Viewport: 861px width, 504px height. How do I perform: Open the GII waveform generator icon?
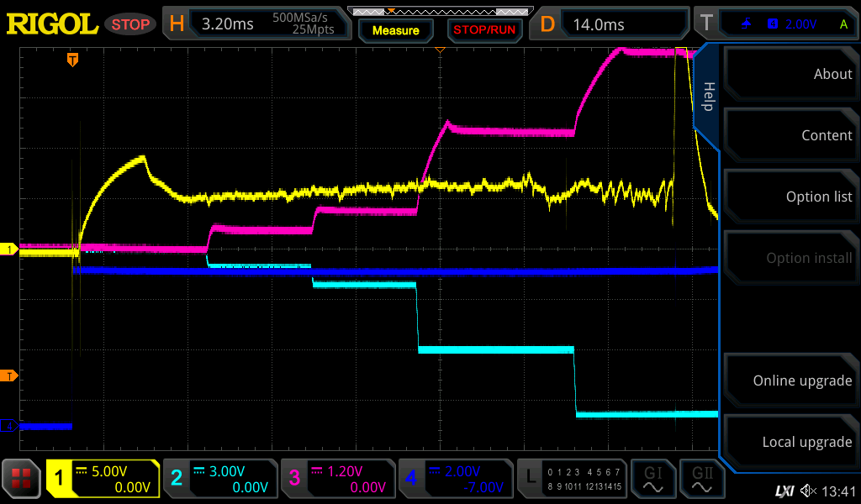tap(703, 479)
